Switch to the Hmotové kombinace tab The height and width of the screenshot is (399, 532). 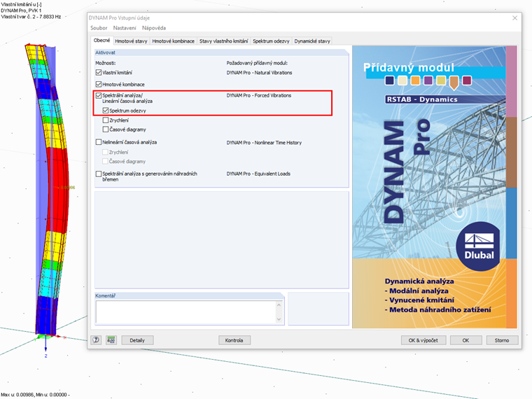173,41
